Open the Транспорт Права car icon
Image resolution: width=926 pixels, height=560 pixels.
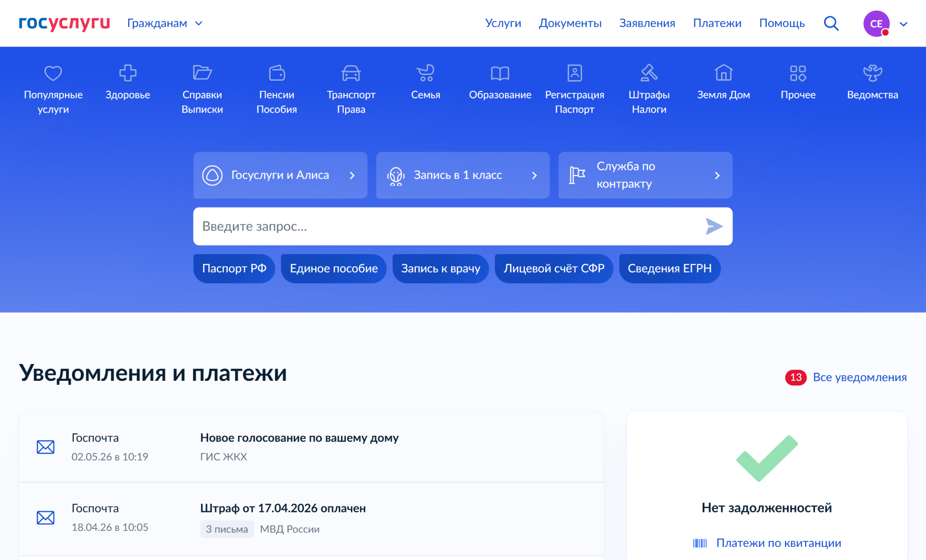coord(351,73)
